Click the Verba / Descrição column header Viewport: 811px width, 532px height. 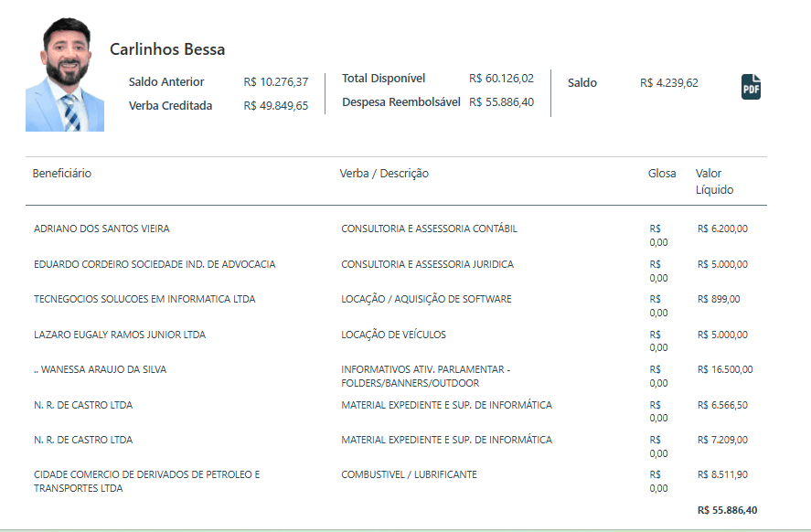click(x=384, y=174)
